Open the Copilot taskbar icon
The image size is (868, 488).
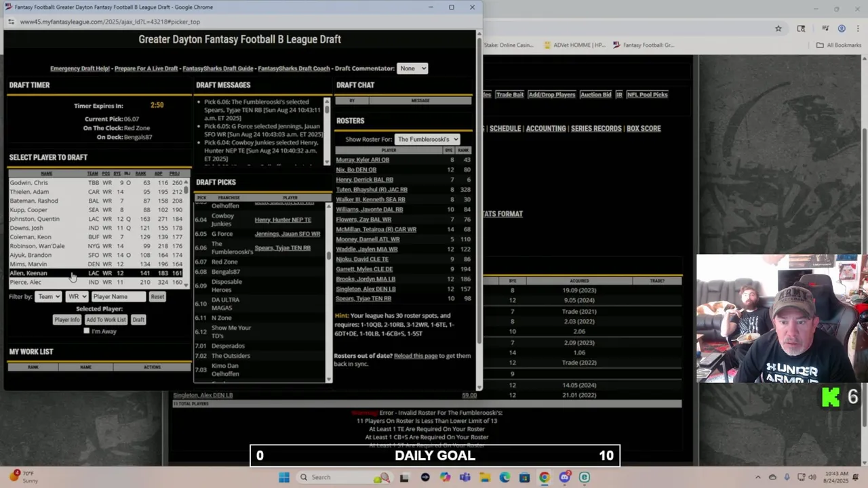point(445,477)
